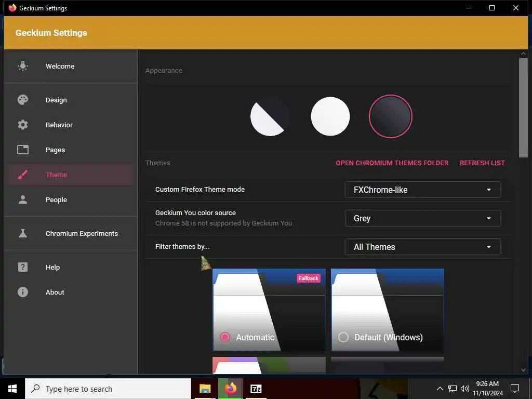Switch to the Behavior section
This screenshot has width=532, height=399.
point(71,125)
